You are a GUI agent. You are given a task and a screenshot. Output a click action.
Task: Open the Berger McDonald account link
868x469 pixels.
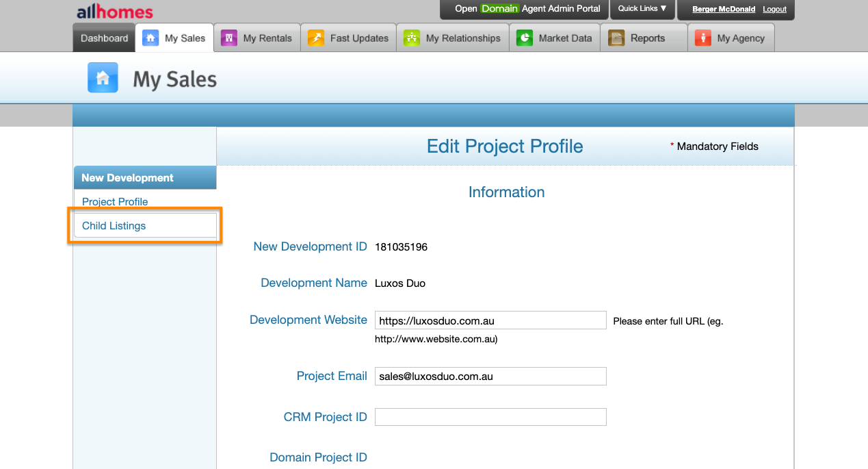tap(724, 10)
